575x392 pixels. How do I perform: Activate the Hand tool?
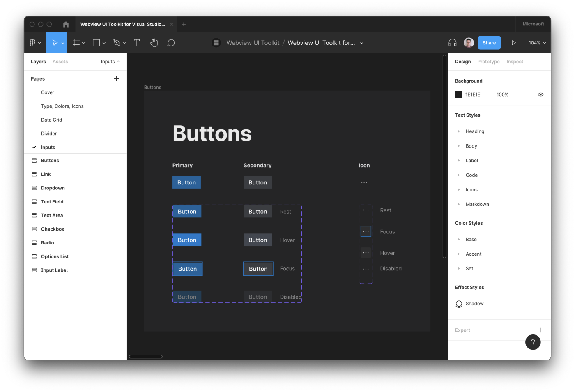click(154, 42)
